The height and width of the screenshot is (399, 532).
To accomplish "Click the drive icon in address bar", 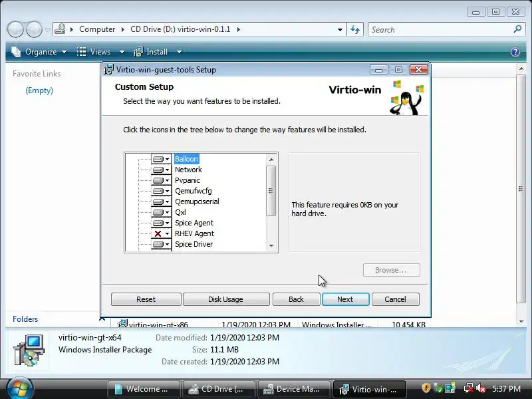I will [x=60, y=29].
